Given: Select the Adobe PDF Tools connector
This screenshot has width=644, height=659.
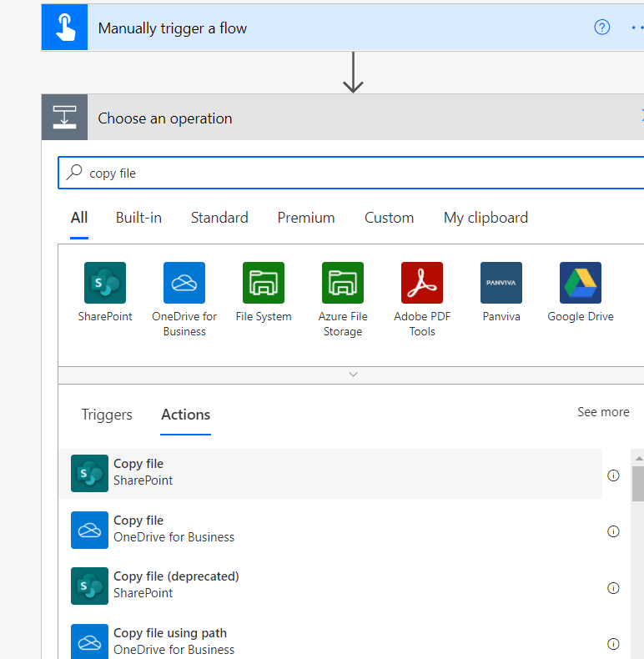Looking at the screenshot, I should click(x=422, y=283).
